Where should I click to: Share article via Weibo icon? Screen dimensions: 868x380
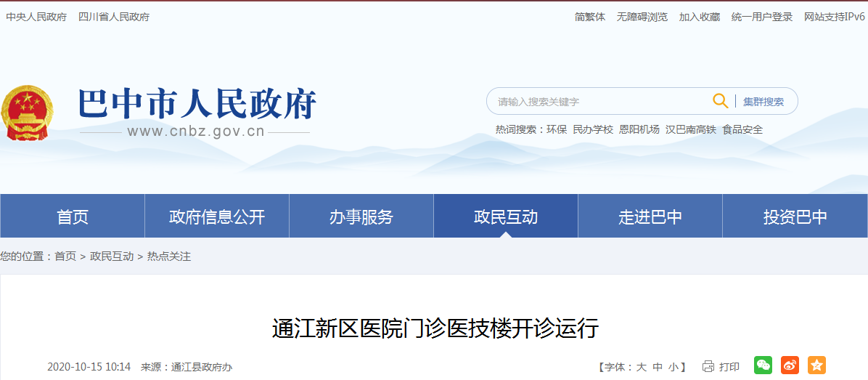pos(790,365)
